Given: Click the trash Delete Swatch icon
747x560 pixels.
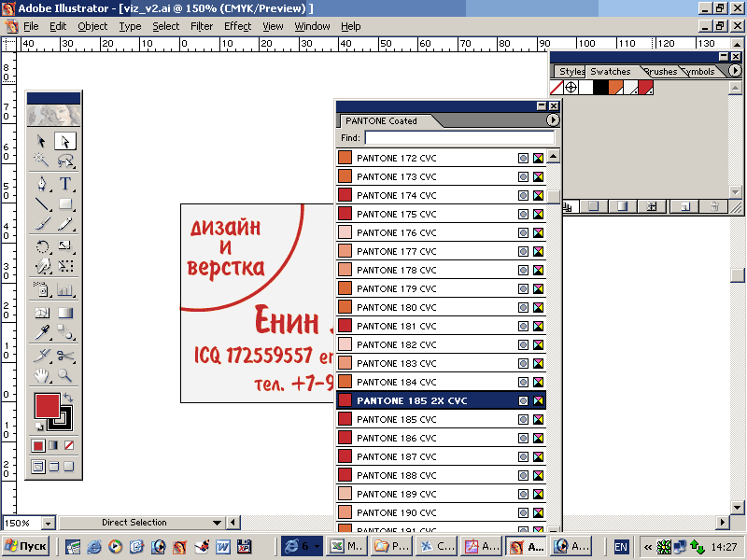Looking at the screenshot, I should [714, 206].
